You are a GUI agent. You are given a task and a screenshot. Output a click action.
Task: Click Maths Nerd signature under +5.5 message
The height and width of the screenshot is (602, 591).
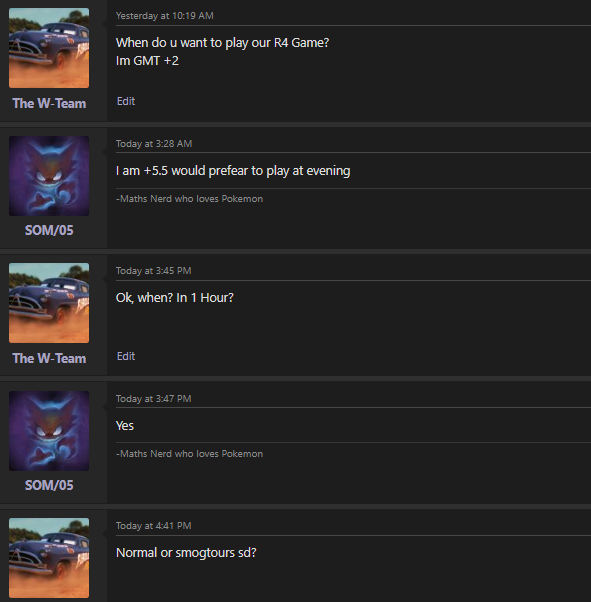pos(190,199)
